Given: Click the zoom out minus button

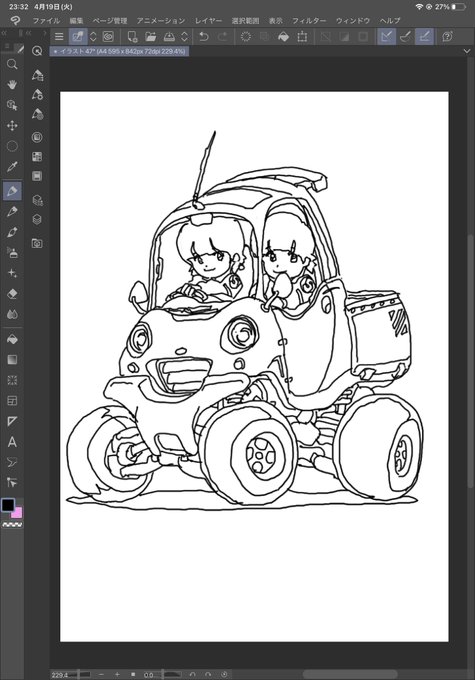Looking at the screenshot, I should [x=101, y=674].
